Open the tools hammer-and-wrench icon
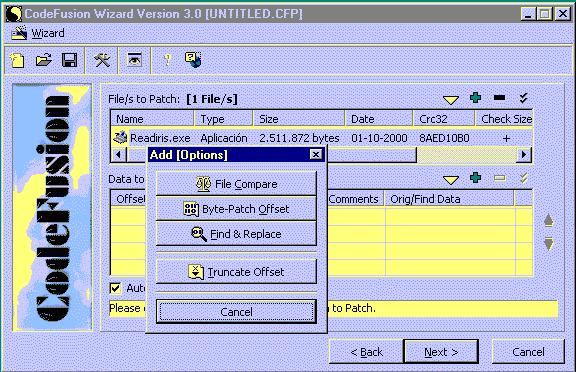This screenshot has height=372, width=576. pyautogui.click(x=102, y=60)
